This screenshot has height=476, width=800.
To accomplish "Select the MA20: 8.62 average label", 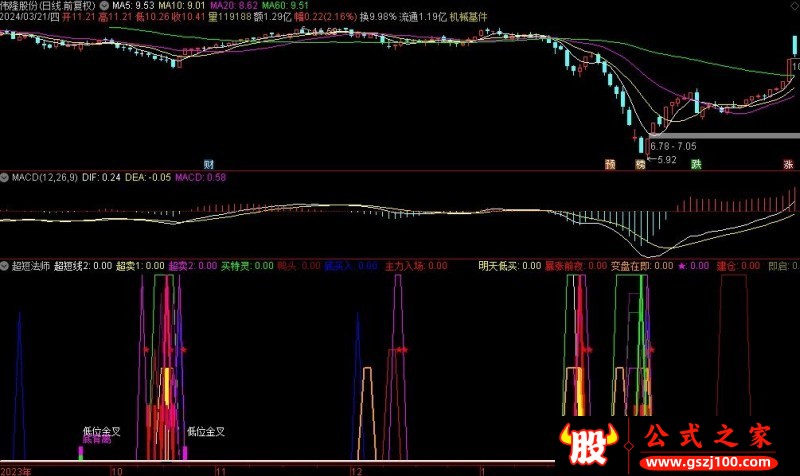I will point(234,6).
